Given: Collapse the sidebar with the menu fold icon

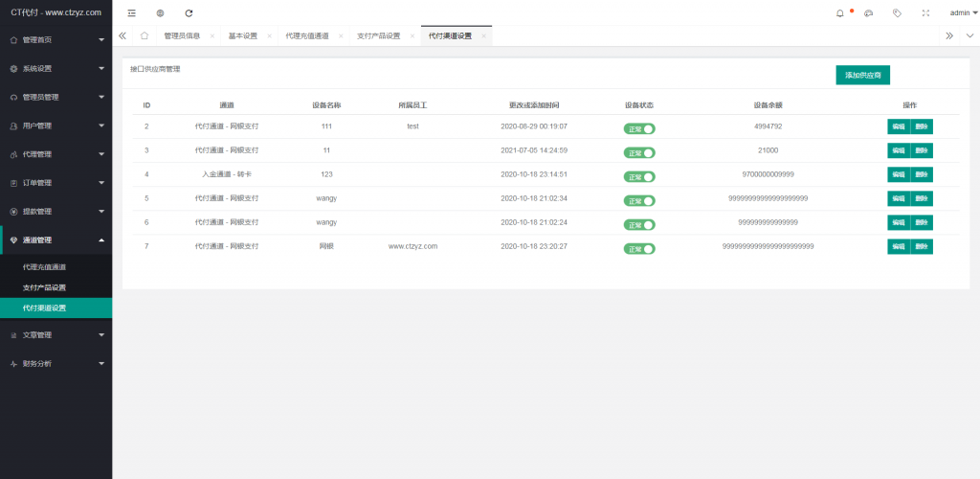Looking at the screenshot, I should tap(132, 13).
